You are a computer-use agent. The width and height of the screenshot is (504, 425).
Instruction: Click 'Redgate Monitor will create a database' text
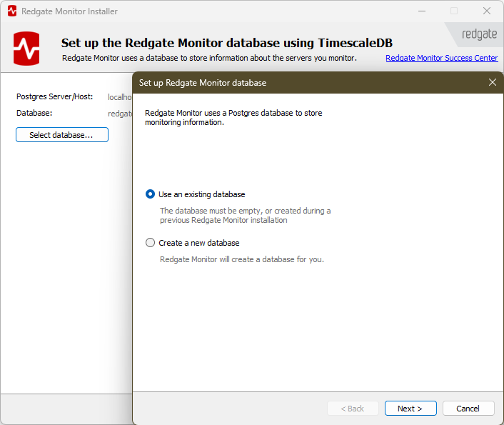[241, 259]
